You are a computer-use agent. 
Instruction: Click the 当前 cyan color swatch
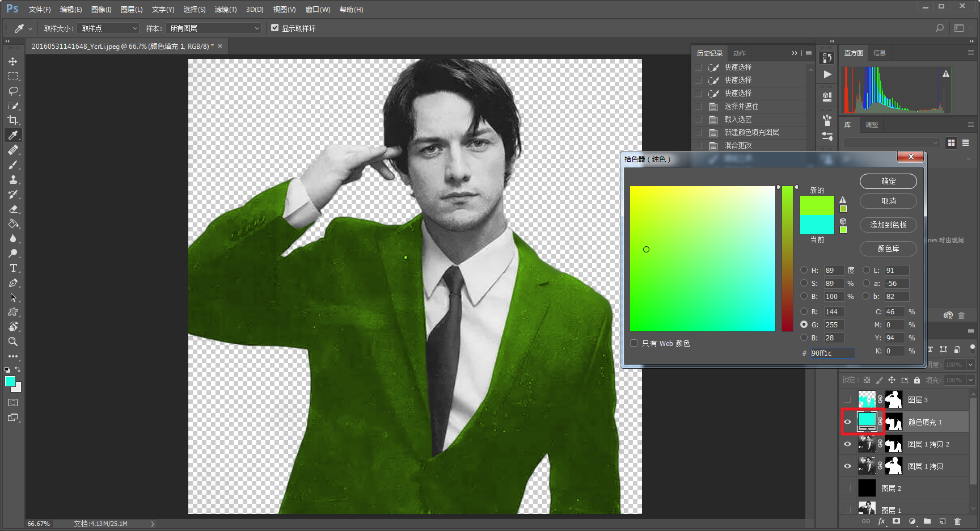[817, 225]
